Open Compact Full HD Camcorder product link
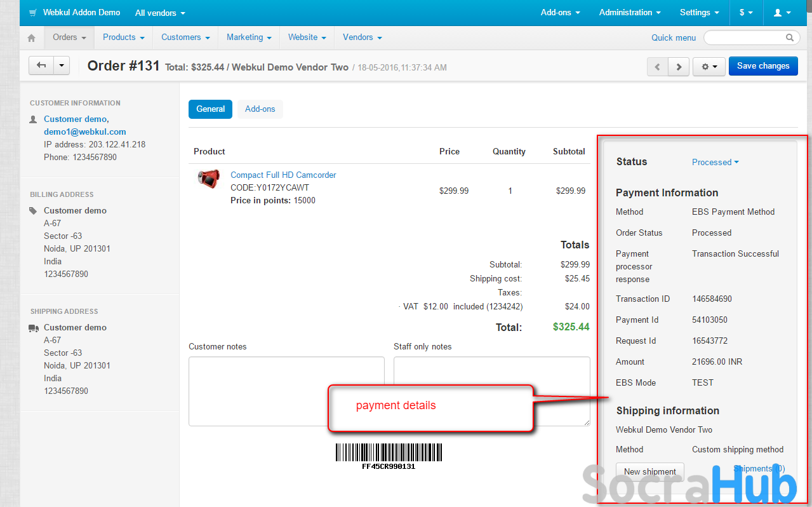 pyautogui.click(x=283, y=175)
